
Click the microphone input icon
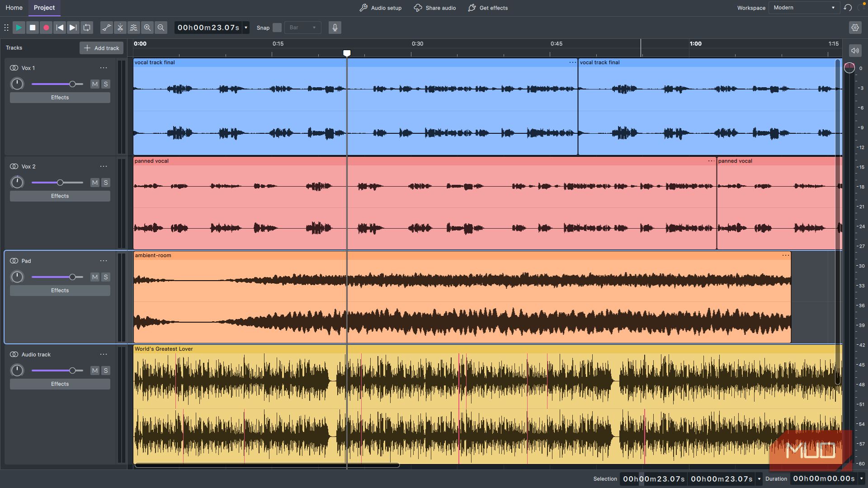pos(335,28)
